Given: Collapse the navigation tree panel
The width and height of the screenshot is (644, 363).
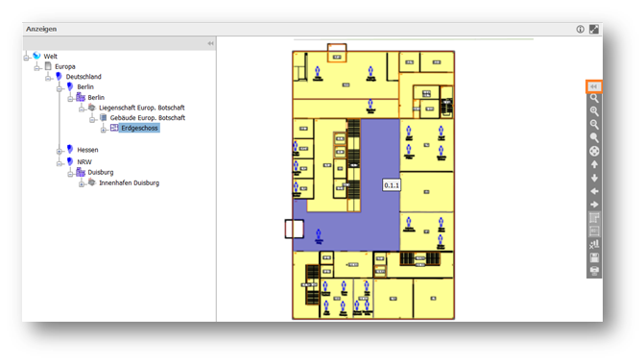Looking at the screenshot, I should pyautogui.click(x=210, y=43).
